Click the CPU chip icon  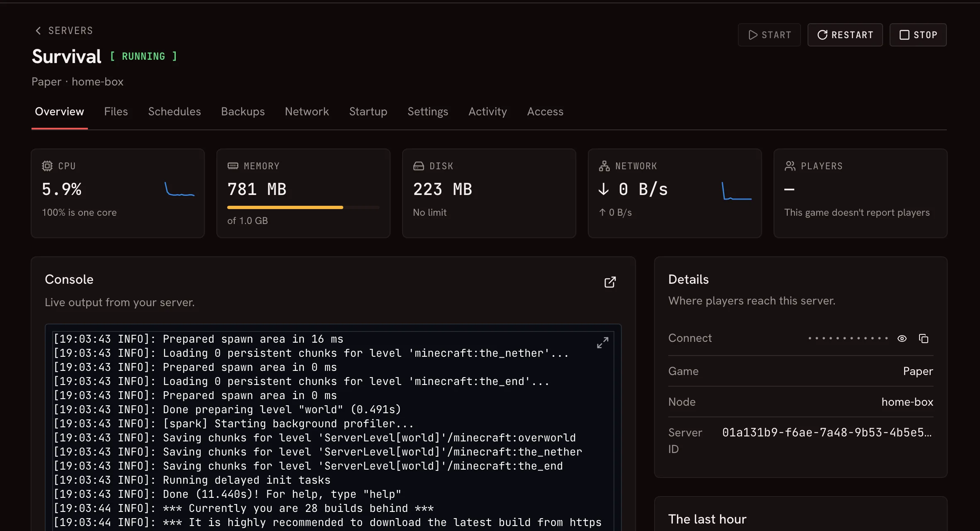(47, 166)
